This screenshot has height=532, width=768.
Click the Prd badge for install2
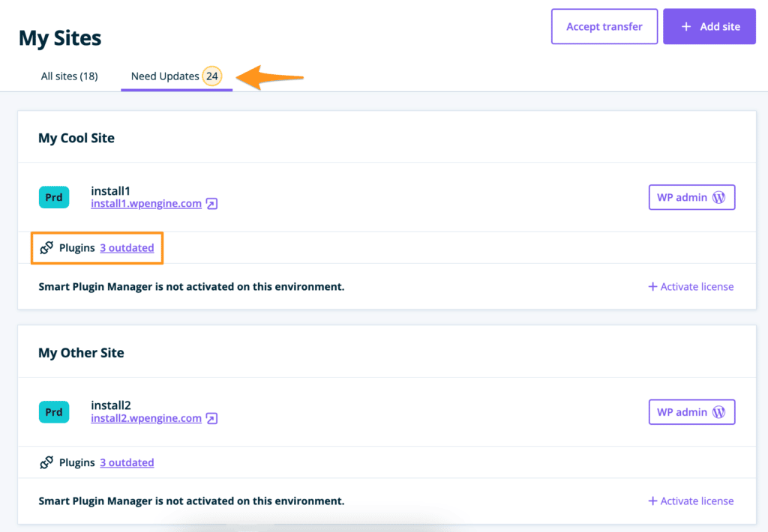[x=54, y=412]
